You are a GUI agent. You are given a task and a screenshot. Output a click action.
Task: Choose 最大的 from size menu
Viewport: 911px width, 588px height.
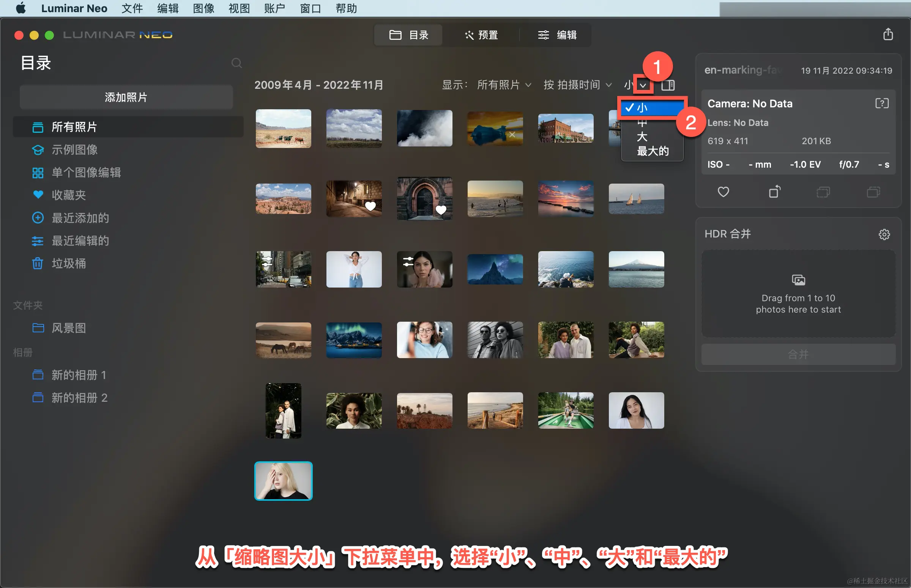pos(653,151)
